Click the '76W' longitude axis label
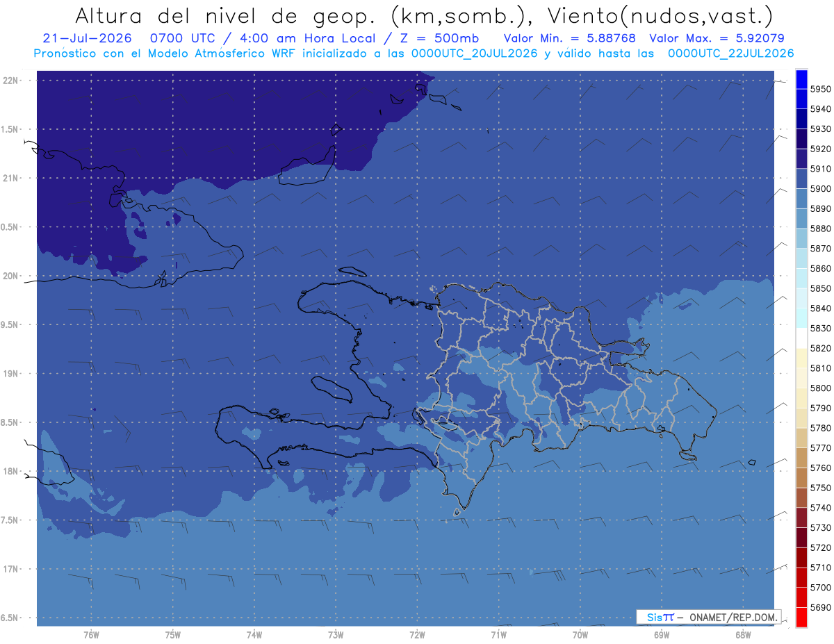This screenshot has height=644, width=834. [x=91, y=635]
